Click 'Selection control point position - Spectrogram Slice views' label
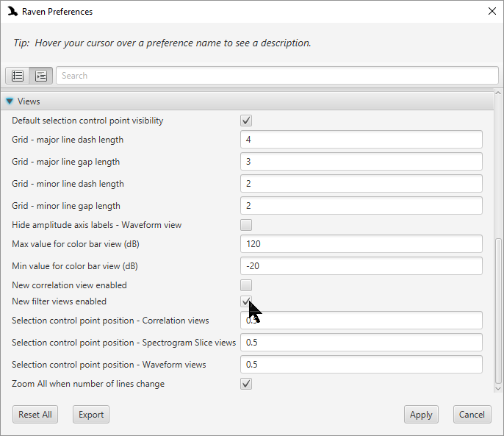The width and height of the screenshot is (504, 436). (123, 343)
